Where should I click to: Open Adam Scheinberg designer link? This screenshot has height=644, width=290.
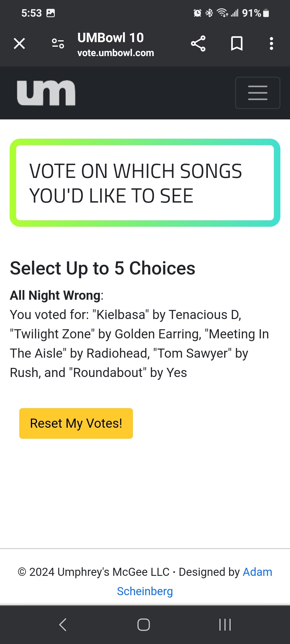(x=195, y=581)
